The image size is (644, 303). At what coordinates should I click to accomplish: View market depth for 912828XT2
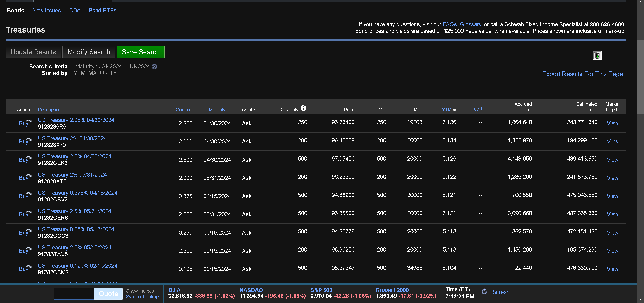(613, 178)
